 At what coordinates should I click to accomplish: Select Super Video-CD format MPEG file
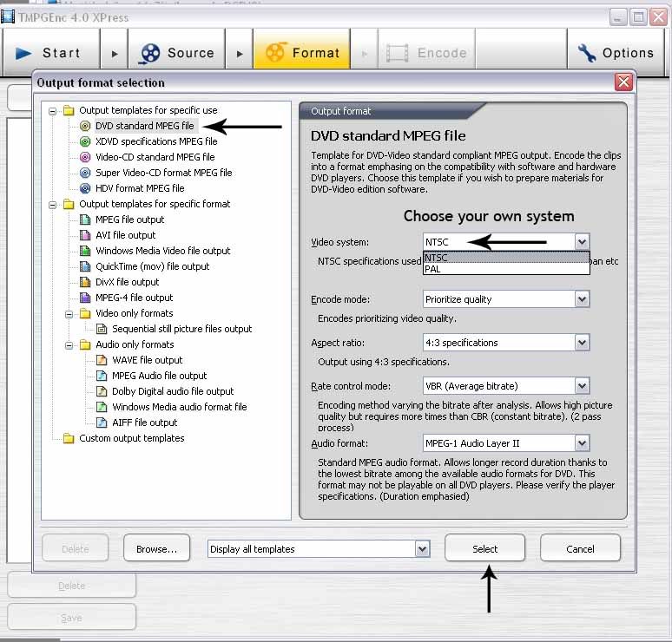(x=163, y=173)
